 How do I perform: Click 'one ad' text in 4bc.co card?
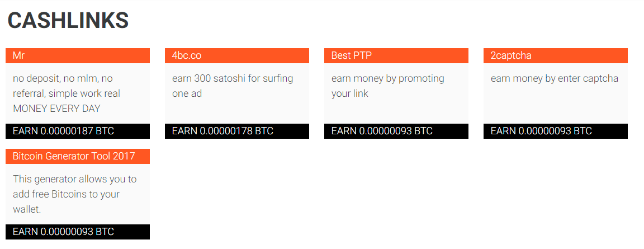coord(187,93)
